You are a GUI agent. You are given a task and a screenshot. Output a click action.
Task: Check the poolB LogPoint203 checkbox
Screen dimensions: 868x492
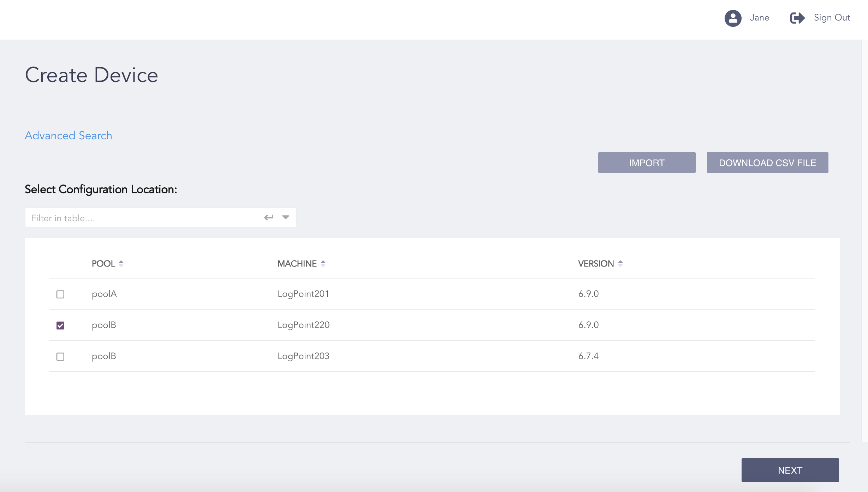(60, 357)
